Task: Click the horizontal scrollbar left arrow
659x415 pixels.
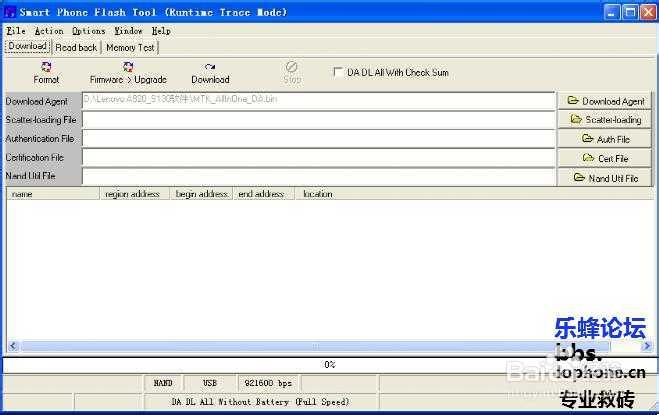Action: coord(13,346)
